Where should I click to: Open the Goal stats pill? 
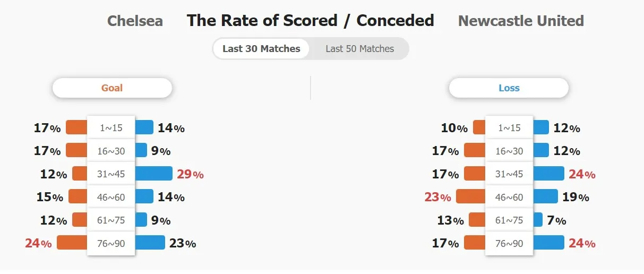112,88
